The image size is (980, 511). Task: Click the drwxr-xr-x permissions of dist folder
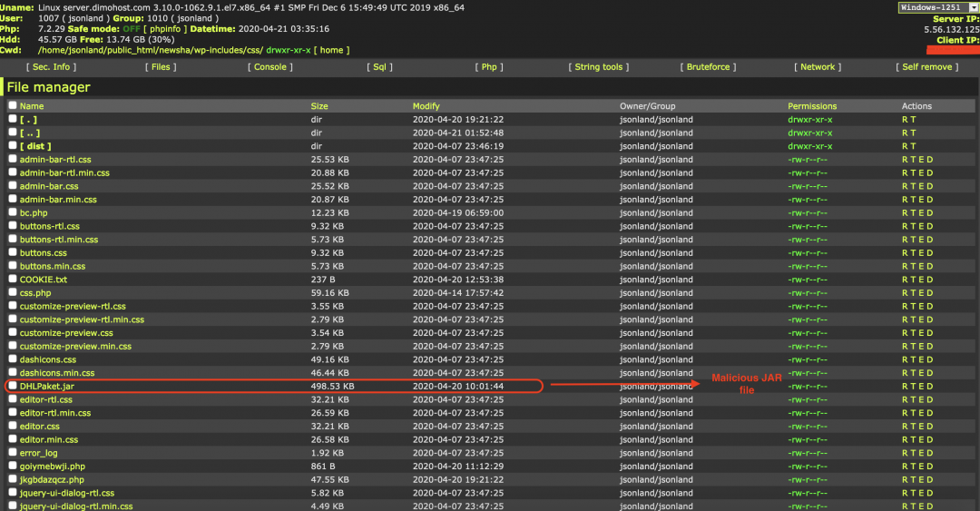click(x=809, y=146)
